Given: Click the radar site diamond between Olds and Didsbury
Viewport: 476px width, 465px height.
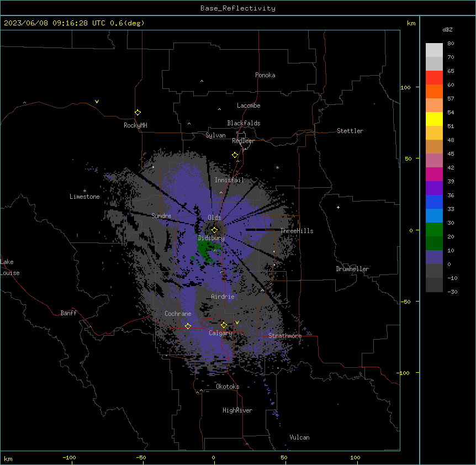Looking at the screenshot, I should click(x=215, y=230).
